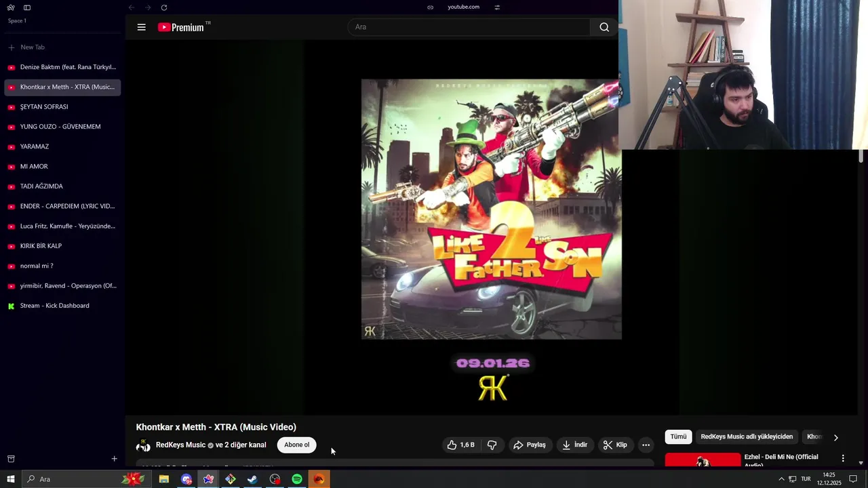Open the Windows Start menu
This screenshot has height=488, width=868.
pos(11,479)
